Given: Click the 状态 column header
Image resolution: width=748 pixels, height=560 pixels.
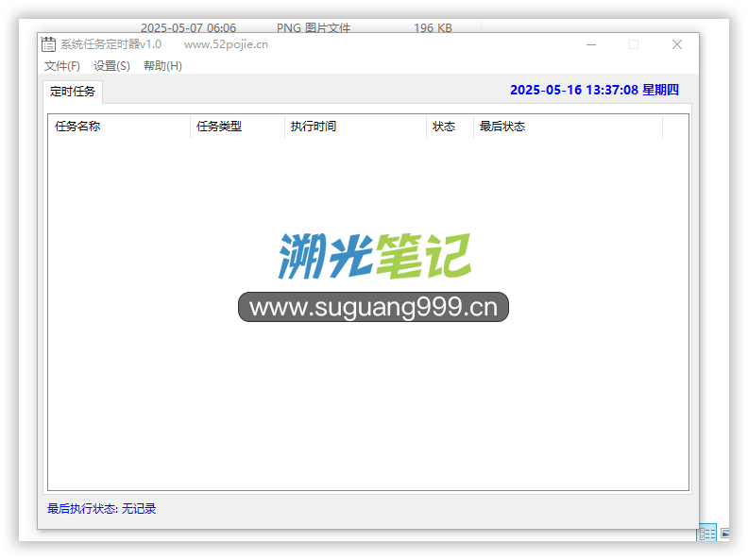Looking at the screenshot, I should (x=450, y=127).
